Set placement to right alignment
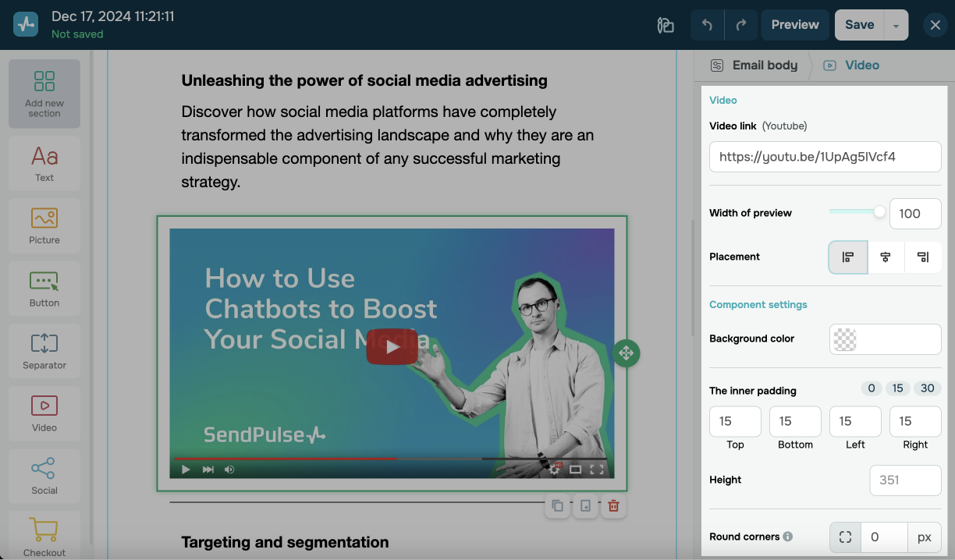Screen dimensions: 955x560 coord(923,257)
